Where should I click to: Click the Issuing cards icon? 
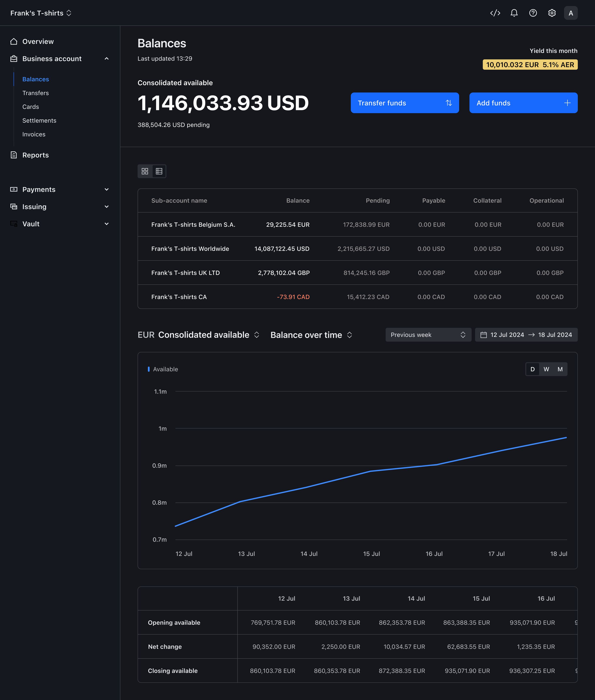(14, 207)
